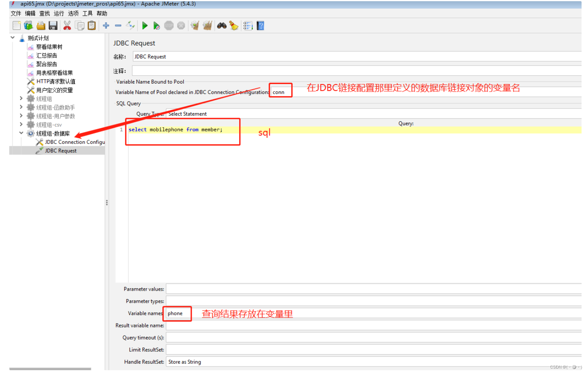Screen dimensions: 588x373
Task: Collapse the 测试计划 root node
Action: pos(12,38)
